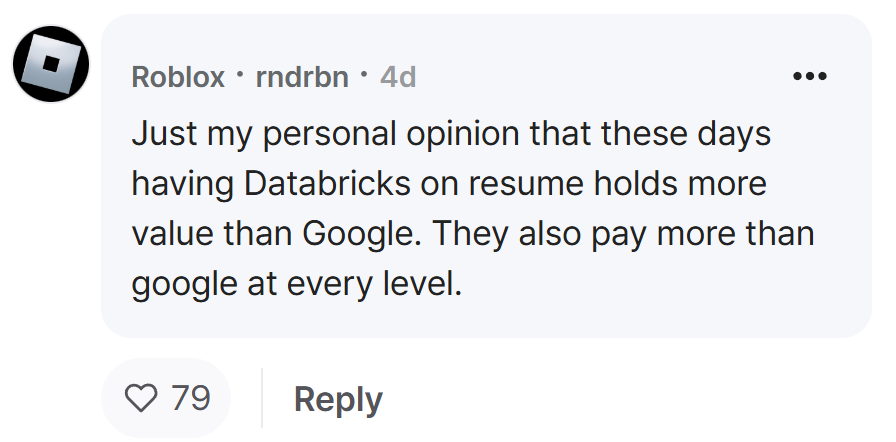Open the three-dot more options menu
The image size is (896, 442).
click(810, 76)
